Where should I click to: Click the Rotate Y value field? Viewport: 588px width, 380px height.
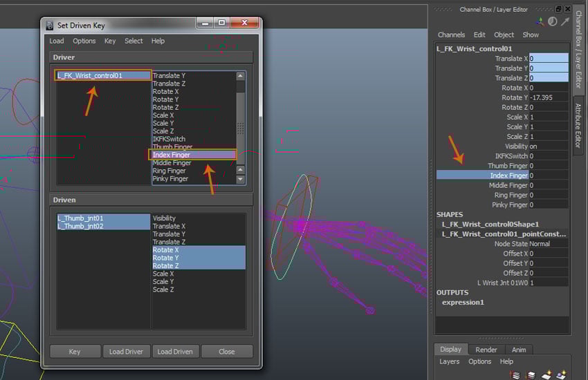tap(548, 97)
